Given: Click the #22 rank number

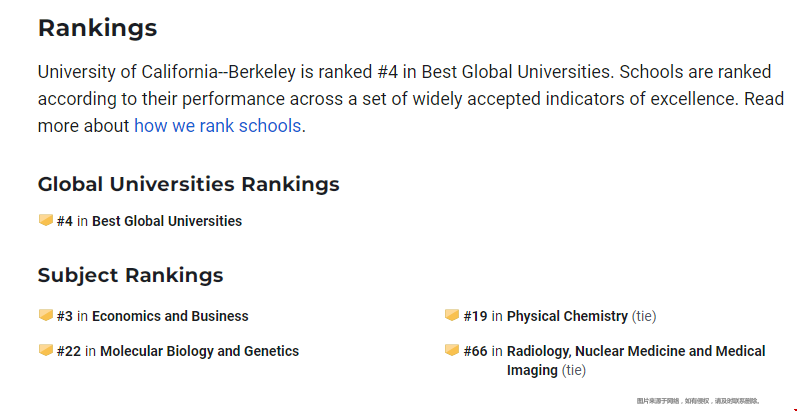Looking at the screenshot, I should 69,351.
